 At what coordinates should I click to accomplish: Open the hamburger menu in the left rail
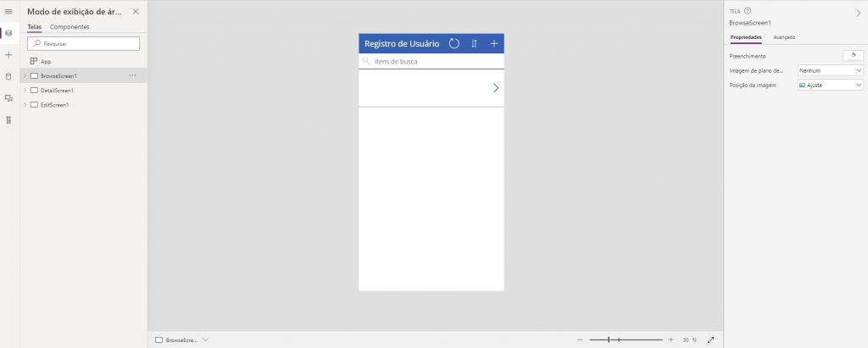[x=8, y=11]
